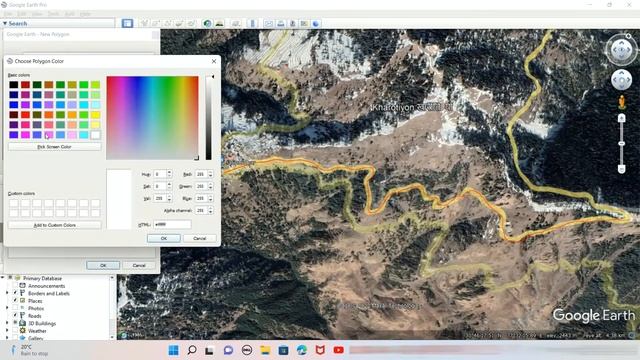Viewport: 640px width, 360px height.
Task: Click the Save Image toolbar icon
Action: [x=292, y=23]
